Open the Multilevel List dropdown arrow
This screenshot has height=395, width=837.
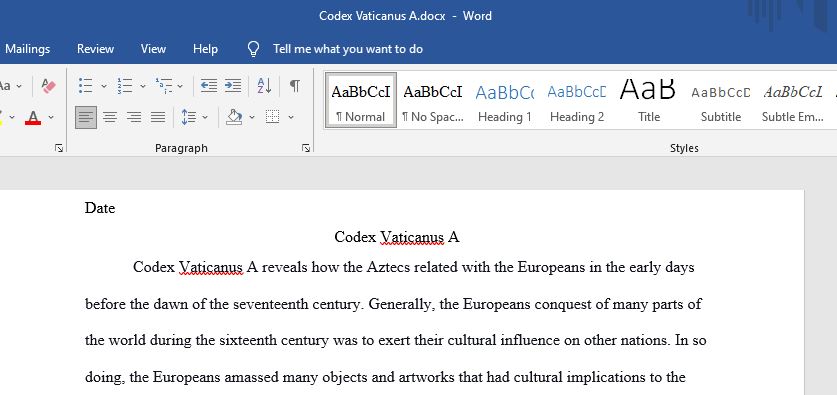[x=180, y=86]
